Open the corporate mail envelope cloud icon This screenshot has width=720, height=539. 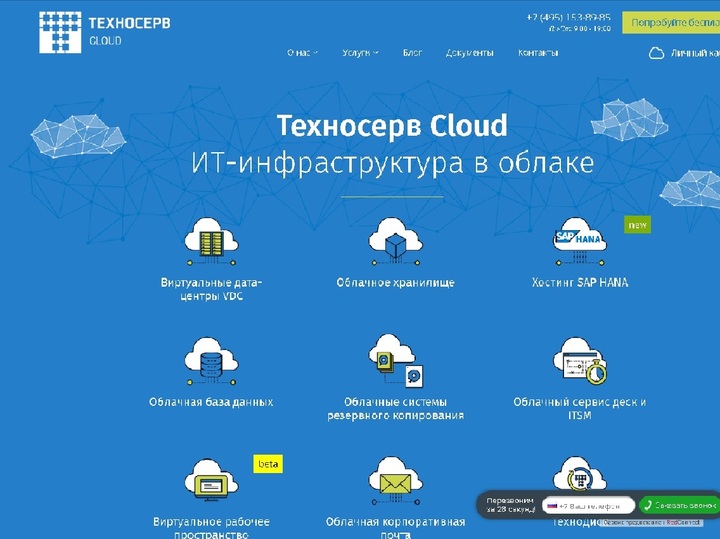point(395,481)
